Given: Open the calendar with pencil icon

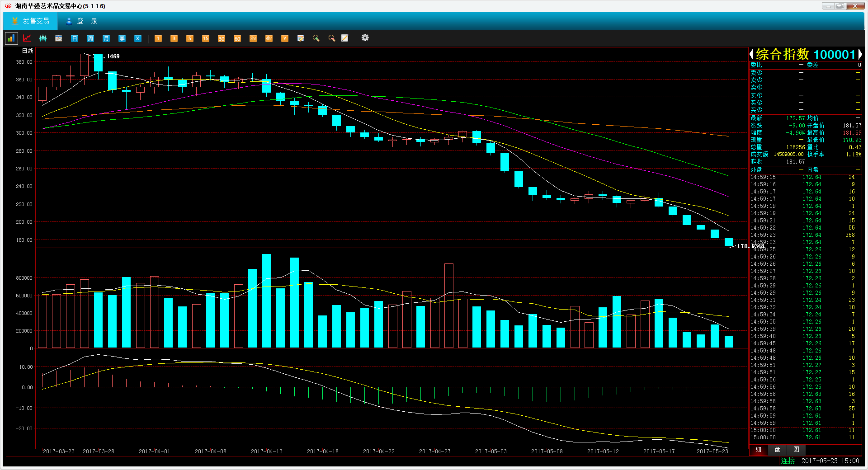Looking at the screenshot, I should pyautogui.click(x=301, y=38).
